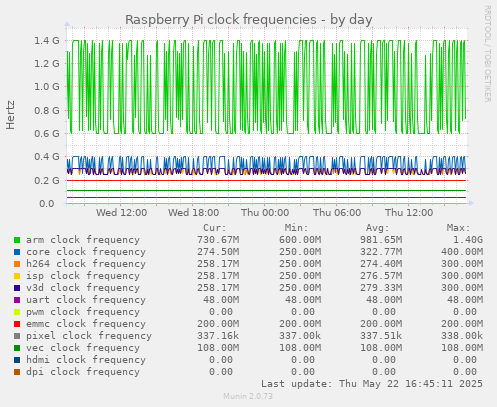Click the 'hdmi clock frequency' legend label
This screenshot has height=407, width=497.
(x=86, y=360)
